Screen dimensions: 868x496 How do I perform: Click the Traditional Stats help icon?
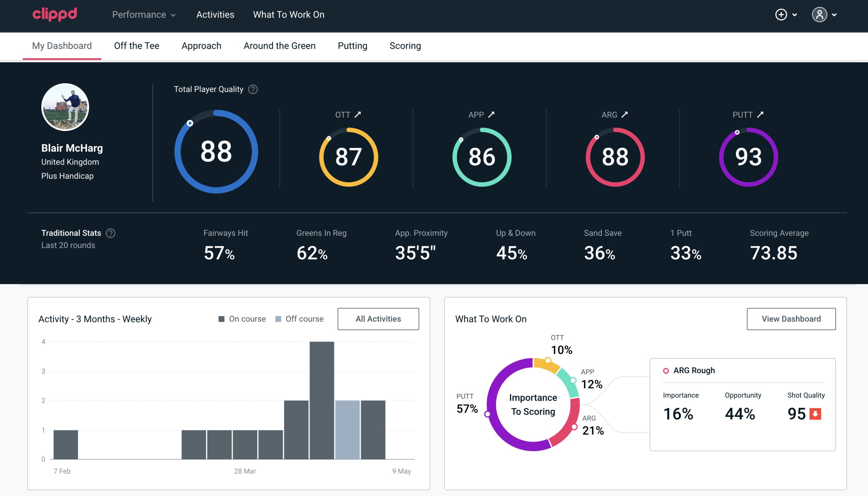click(x=110, y=233)
